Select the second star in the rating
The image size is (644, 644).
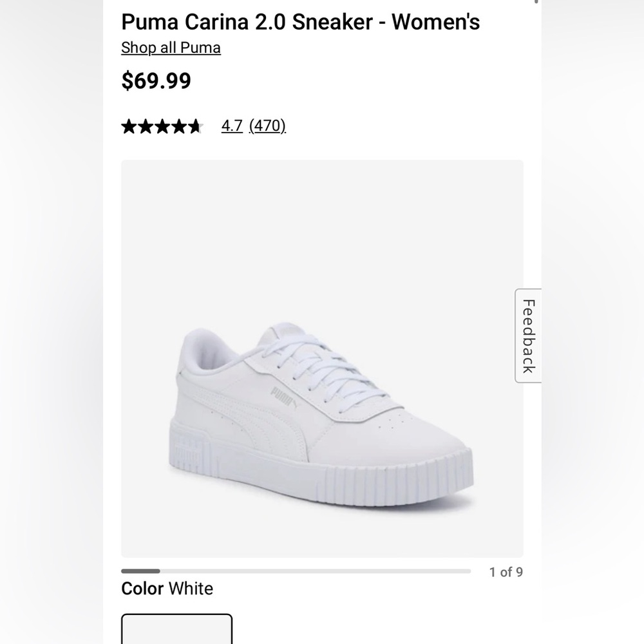click(146, 126)
